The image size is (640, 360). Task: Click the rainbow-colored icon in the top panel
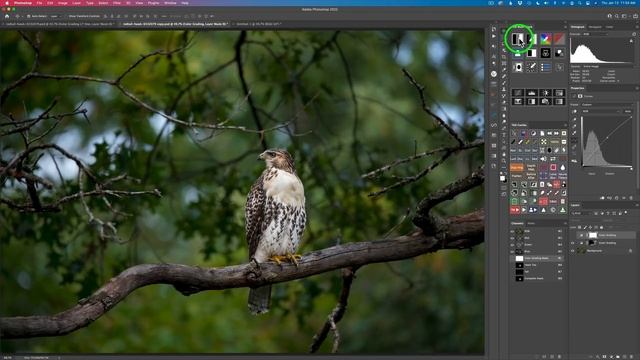(x=546, y=39)
